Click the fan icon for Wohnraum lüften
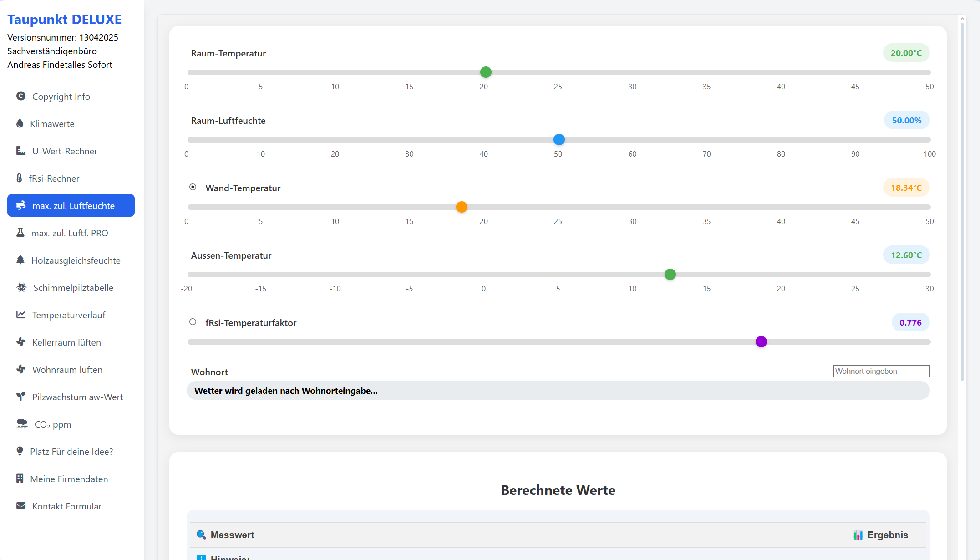 (x=21, y=369)
